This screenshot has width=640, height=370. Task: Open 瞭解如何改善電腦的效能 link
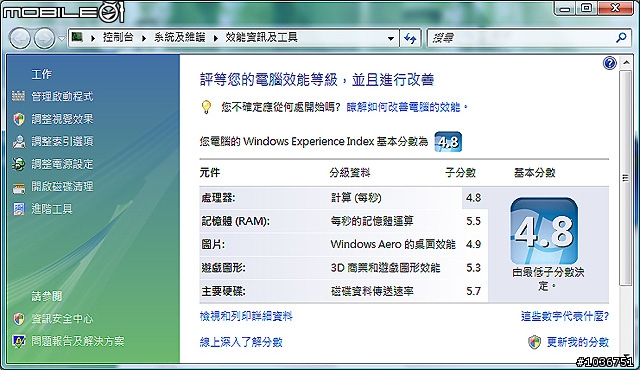click(x=407, y=107)
